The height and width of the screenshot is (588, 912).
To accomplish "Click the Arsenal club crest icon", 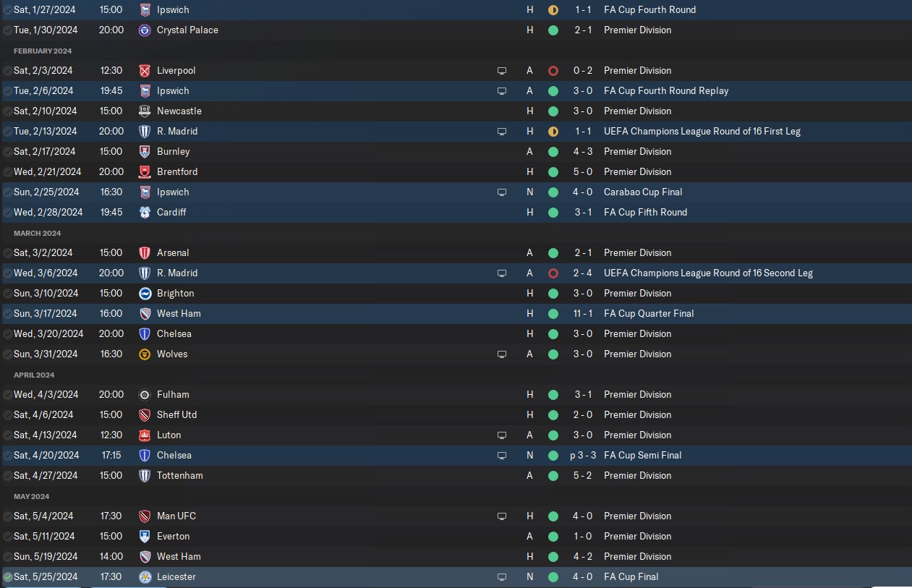I will click(x=145, y=252).
